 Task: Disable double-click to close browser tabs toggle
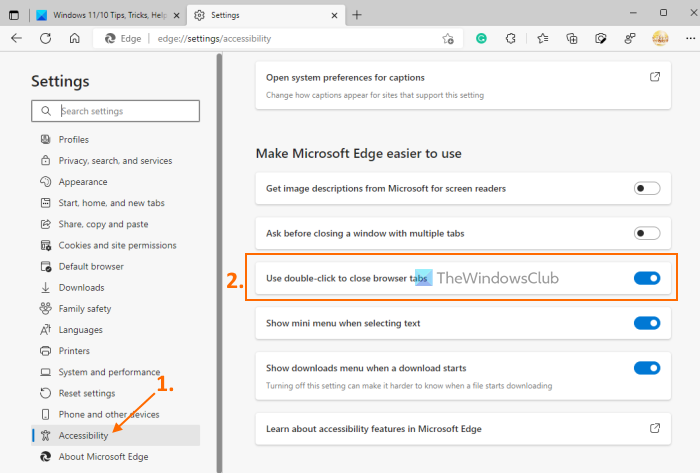coord(647,278)
